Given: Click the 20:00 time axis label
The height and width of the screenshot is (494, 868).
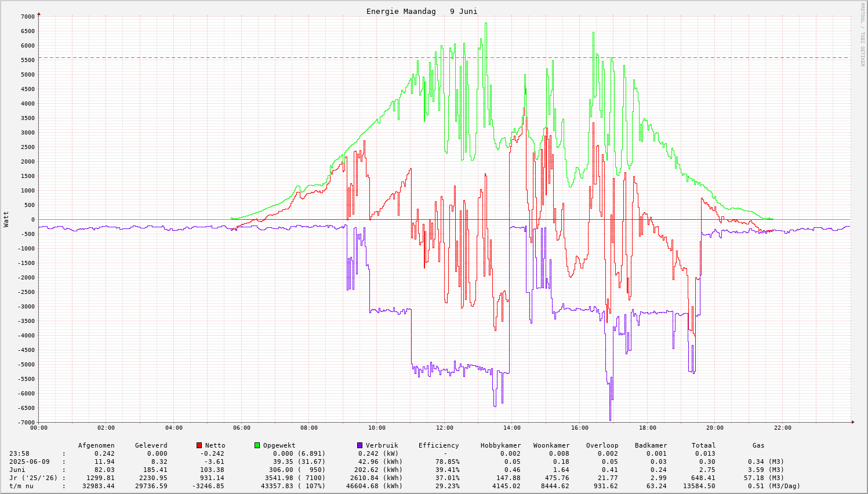Looking at the screenshot, I should 715,428.
